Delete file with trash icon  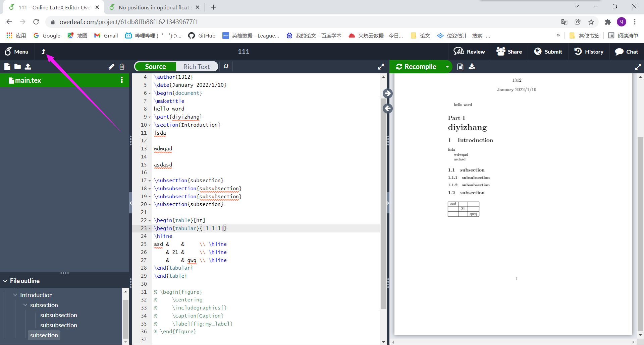tap(122, 67)
